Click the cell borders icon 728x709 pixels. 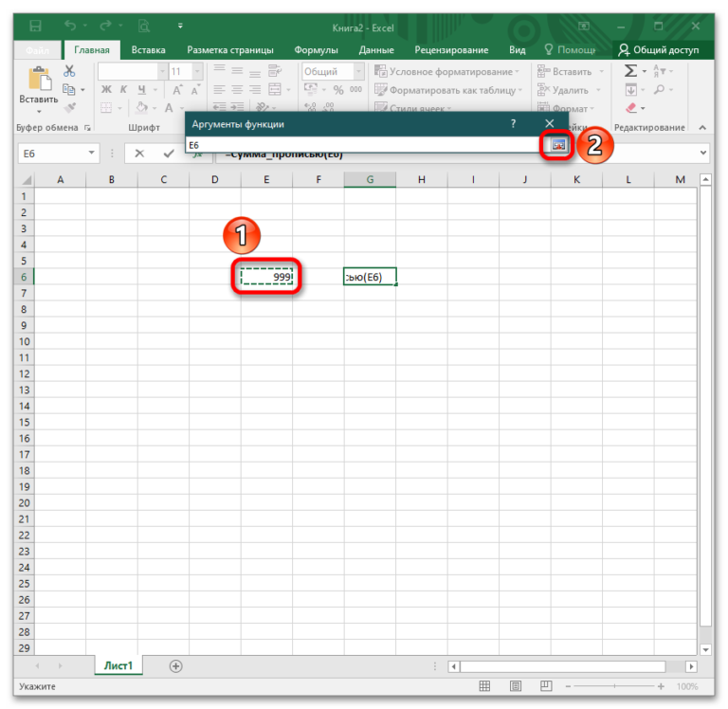point(106,108)
